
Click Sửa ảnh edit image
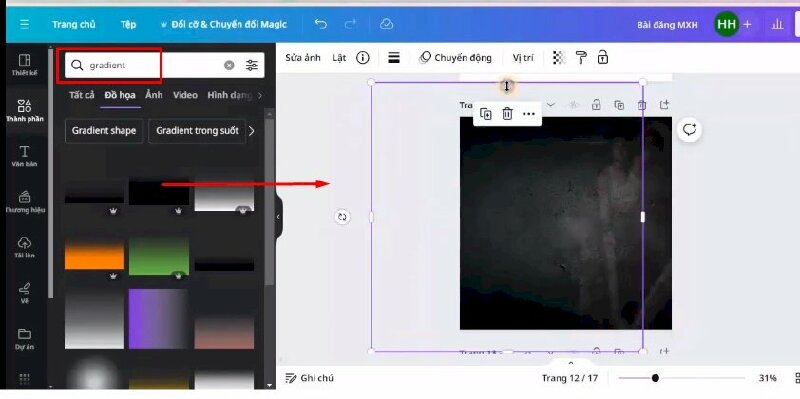tap(303, 58)
